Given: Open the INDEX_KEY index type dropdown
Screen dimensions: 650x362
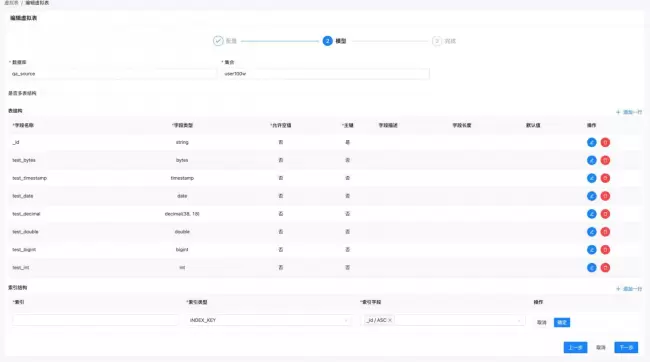Looking at the screenshot, I should coord(269,320).
